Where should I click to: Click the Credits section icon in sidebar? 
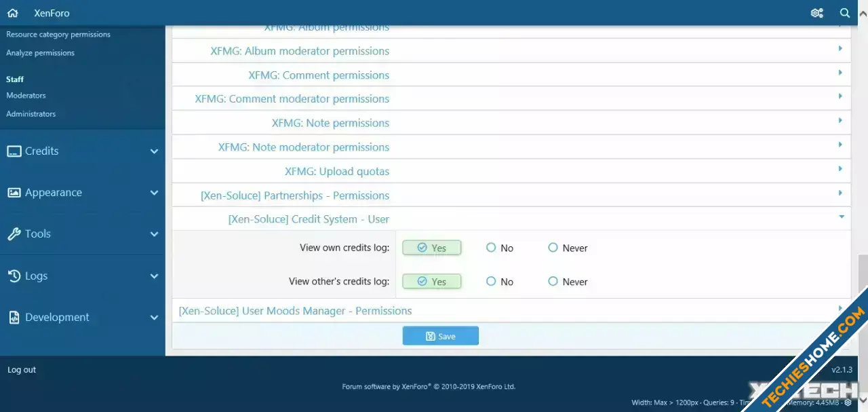tap(14, 151)
